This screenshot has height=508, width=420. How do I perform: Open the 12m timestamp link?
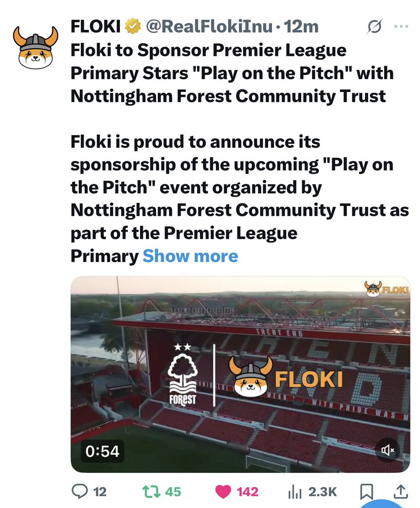tap(301, 27)
